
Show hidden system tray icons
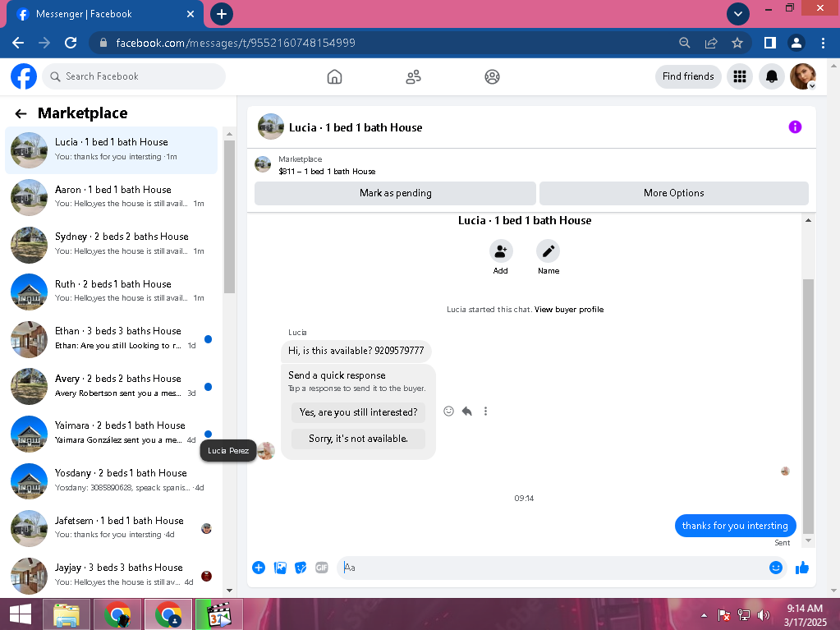coord(704,615)
